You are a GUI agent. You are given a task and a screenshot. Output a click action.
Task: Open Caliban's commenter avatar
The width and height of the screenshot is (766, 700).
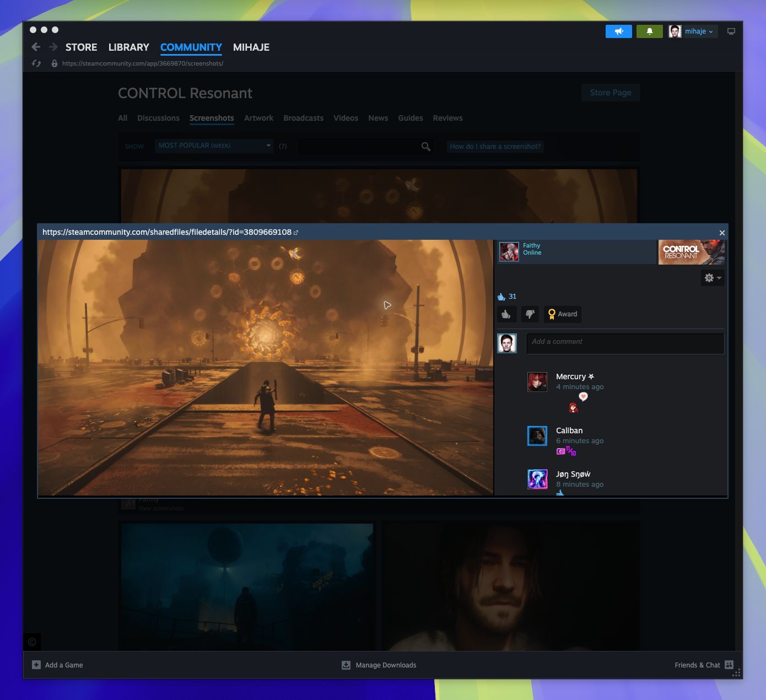click(537, 436)
